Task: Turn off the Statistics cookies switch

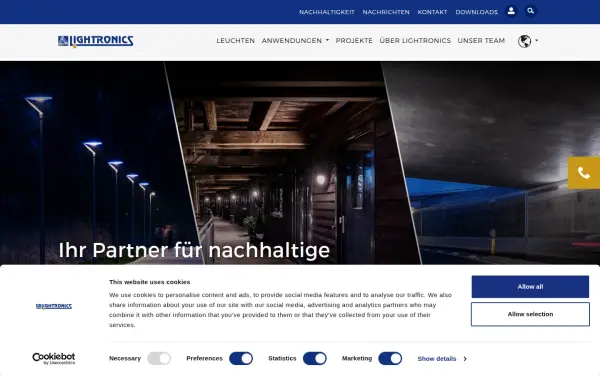Action: tap(315, 359)
